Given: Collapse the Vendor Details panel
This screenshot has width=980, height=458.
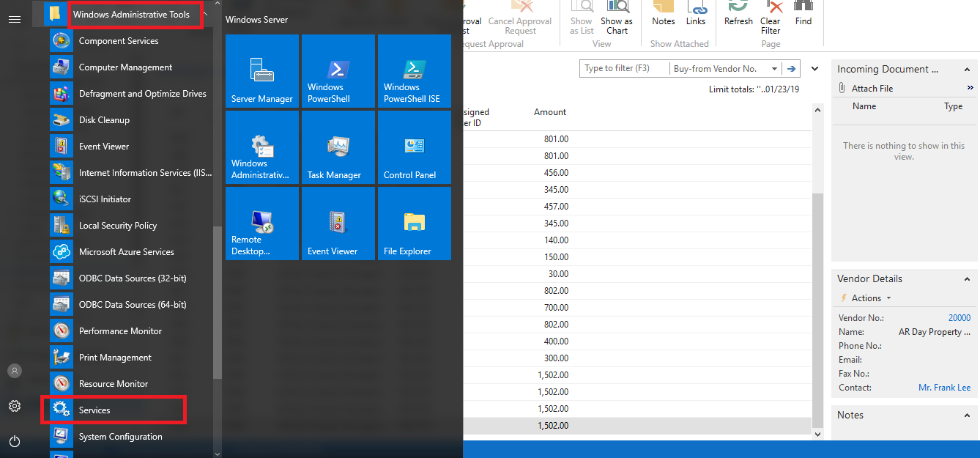Looking at the screenshot, I should point(967,279).
